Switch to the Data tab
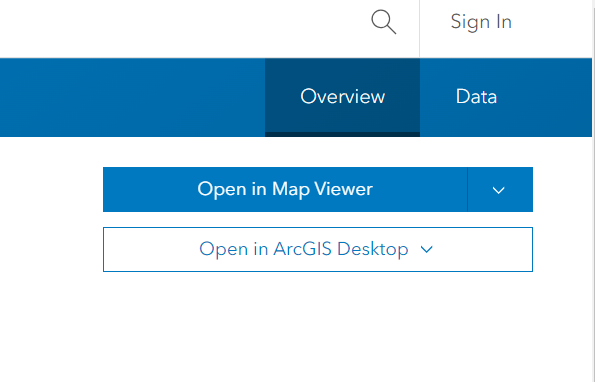This screenshot has height=382, width=595. coord(476,97)
